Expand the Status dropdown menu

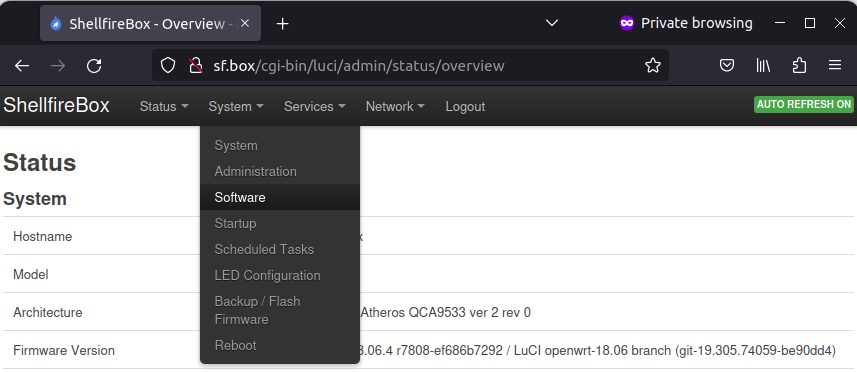pos(164,107)
